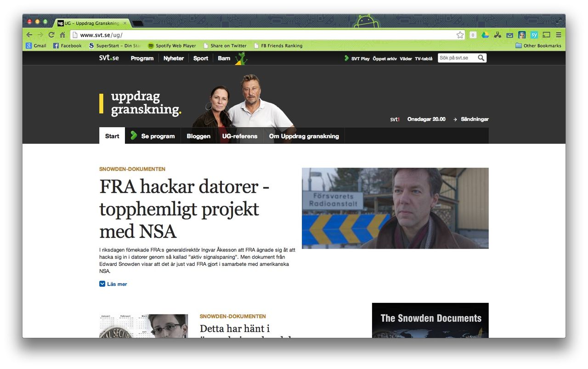Go to browser home page icon
588x369 pixels.
(62, 35)
